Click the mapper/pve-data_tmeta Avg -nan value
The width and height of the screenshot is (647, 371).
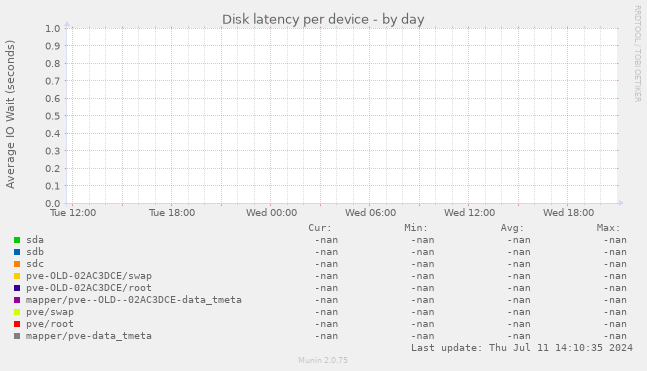[x=519, y=336]
